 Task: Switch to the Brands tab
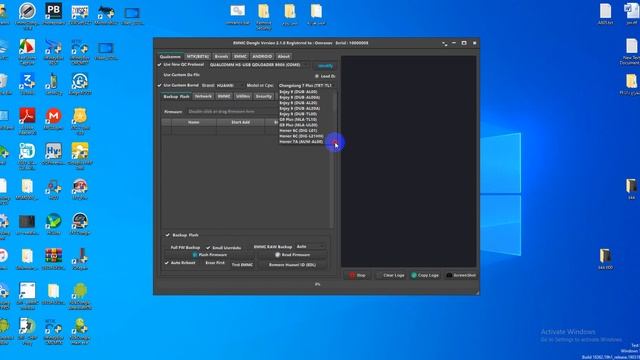[221, 57]
